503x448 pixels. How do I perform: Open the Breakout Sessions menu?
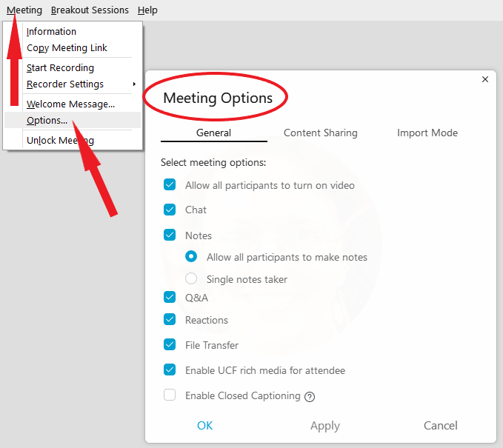pos(90,10)
